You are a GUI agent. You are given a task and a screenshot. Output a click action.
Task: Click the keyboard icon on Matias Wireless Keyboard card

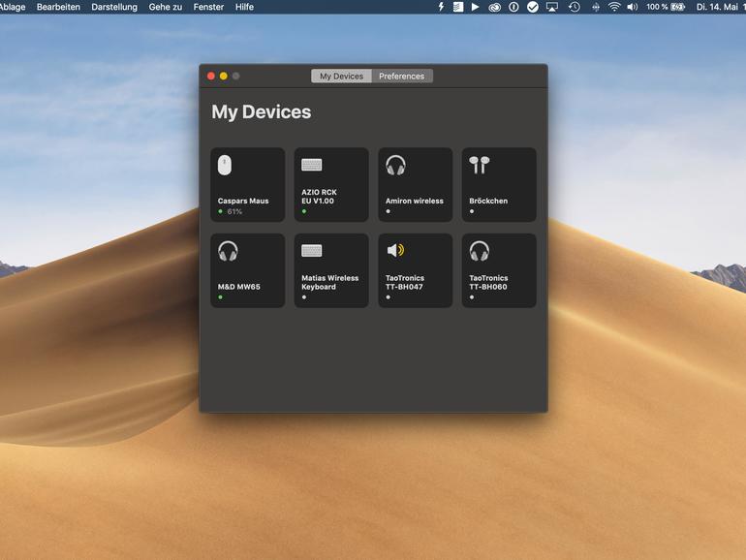click(312, 250)
